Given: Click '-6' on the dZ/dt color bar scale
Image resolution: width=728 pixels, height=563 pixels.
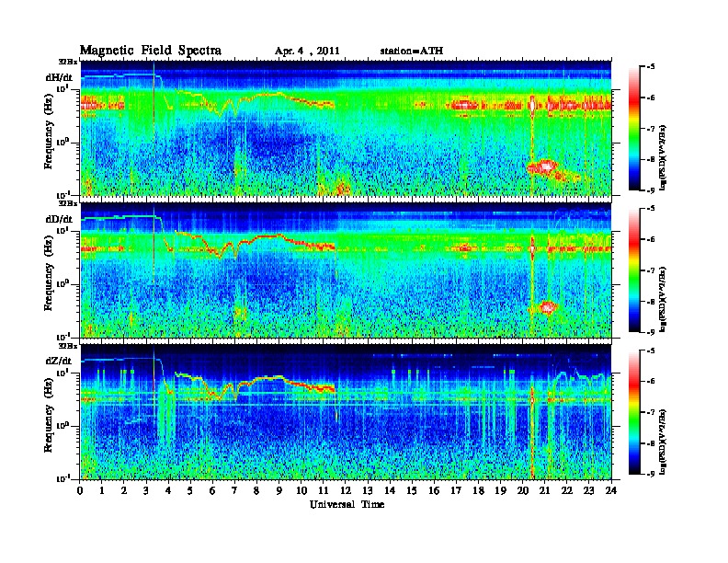Looking at the screenshot, I should (x=651, y=382).
